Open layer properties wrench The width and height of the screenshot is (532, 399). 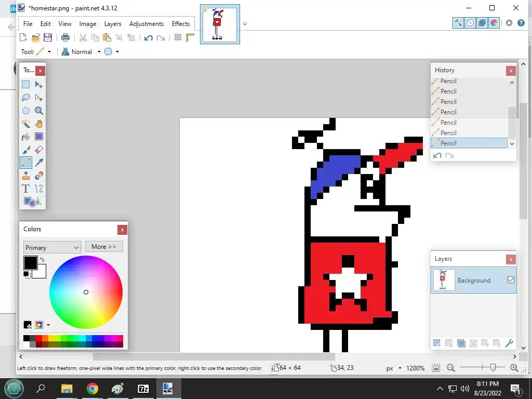[509, 343]
